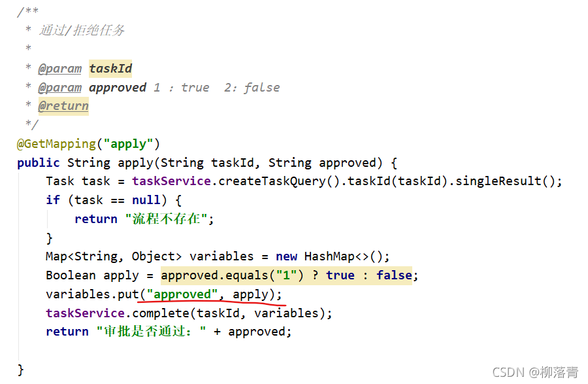Screen dimensions: 588x384
Task: Click the Javadoc text 通过/拒绝任务
Action: (x=82, y=30)
